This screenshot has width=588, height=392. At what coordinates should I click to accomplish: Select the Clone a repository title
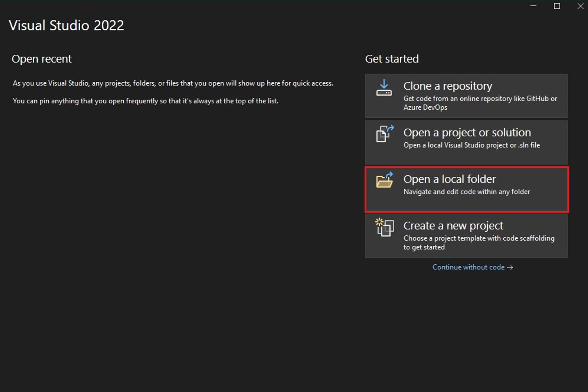[x=448, y=86]
